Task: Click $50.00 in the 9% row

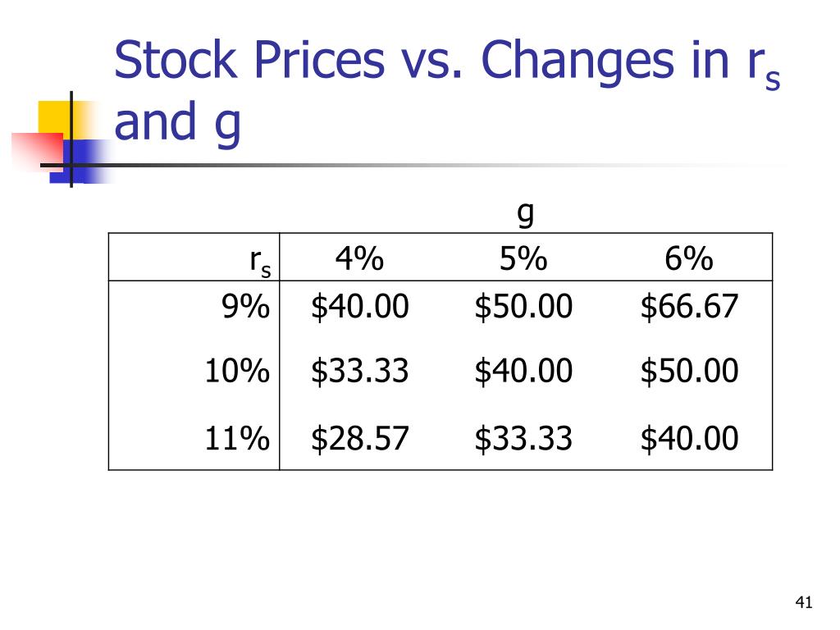Action: (x=523, y=307)
